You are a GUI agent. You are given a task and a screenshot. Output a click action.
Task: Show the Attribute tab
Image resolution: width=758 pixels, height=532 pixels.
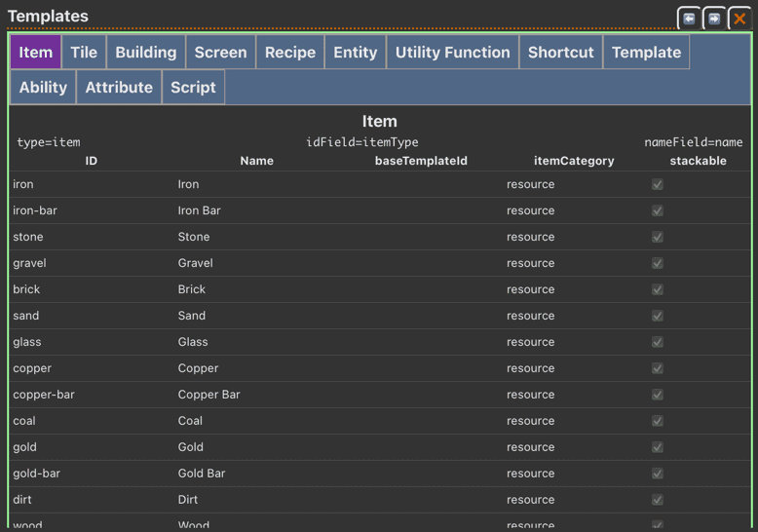click(x=119, y=87)
